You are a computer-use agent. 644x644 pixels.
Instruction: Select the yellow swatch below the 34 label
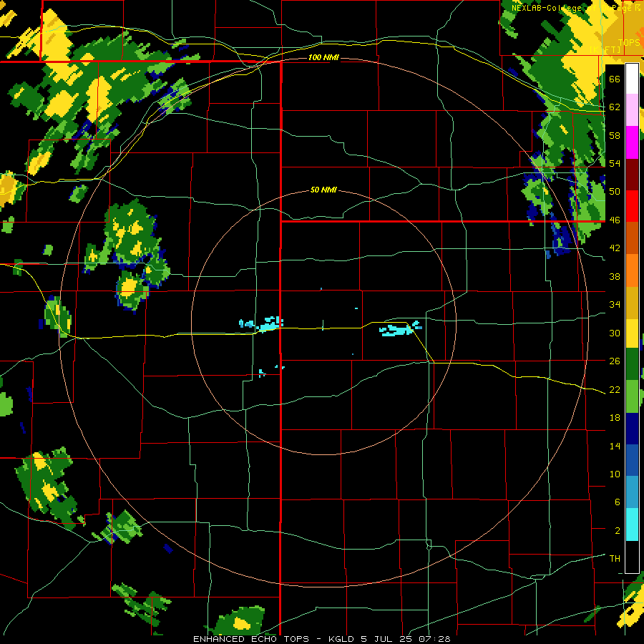632,333
